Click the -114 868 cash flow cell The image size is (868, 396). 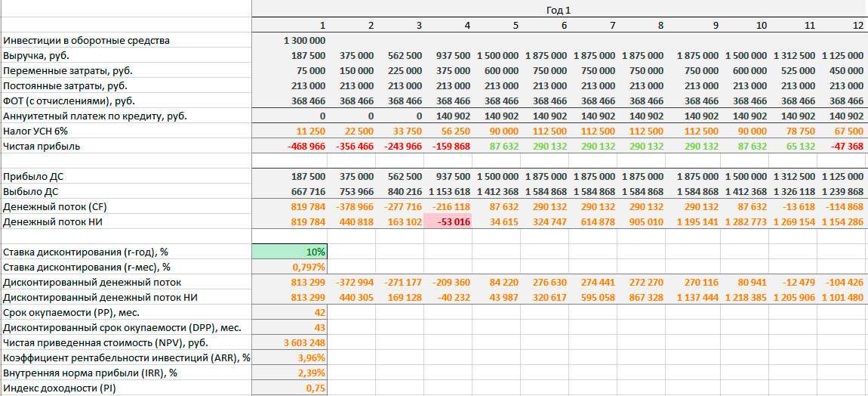pos(842,206)
